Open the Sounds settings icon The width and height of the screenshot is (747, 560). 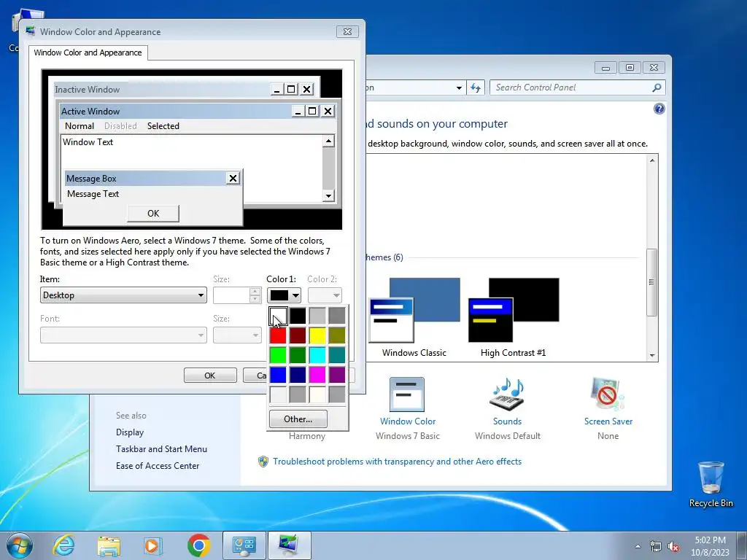coord(508,394)
